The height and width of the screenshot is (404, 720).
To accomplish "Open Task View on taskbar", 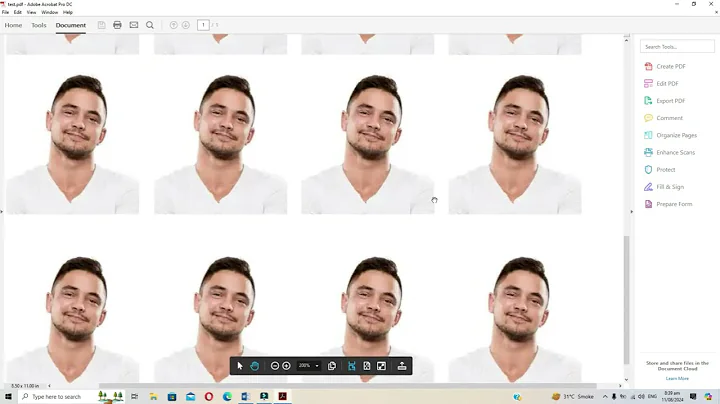I will (x=135, y=396).
